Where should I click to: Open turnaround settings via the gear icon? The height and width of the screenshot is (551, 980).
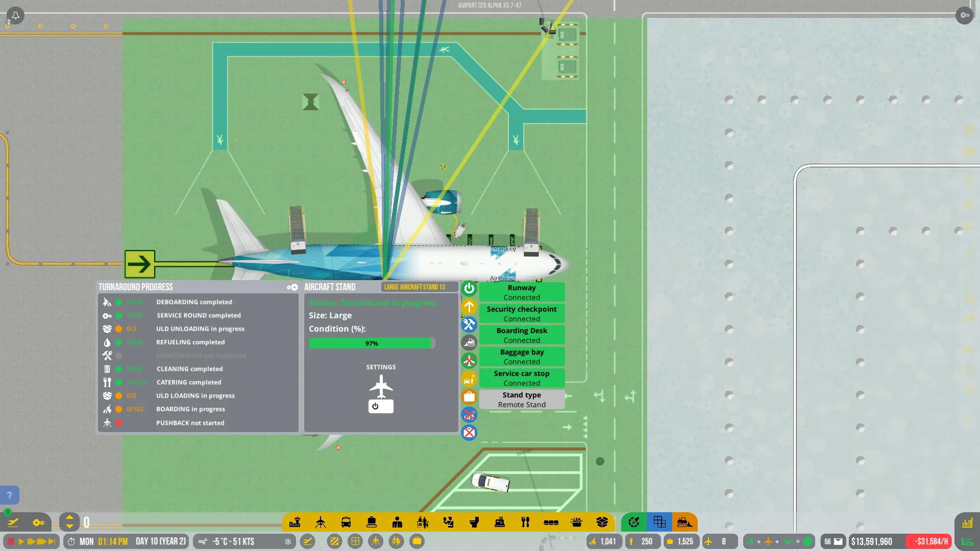[x=292, y=287]
